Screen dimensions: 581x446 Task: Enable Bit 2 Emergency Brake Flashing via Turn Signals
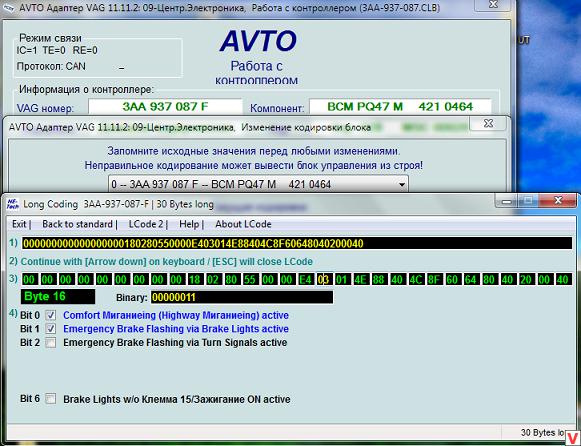(51, 343)
